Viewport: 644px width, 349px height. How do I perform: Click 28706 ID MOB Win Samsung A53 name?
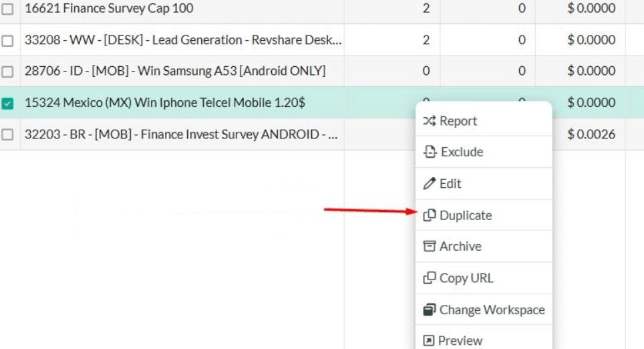pyautogui.click(x=175, y=71)
